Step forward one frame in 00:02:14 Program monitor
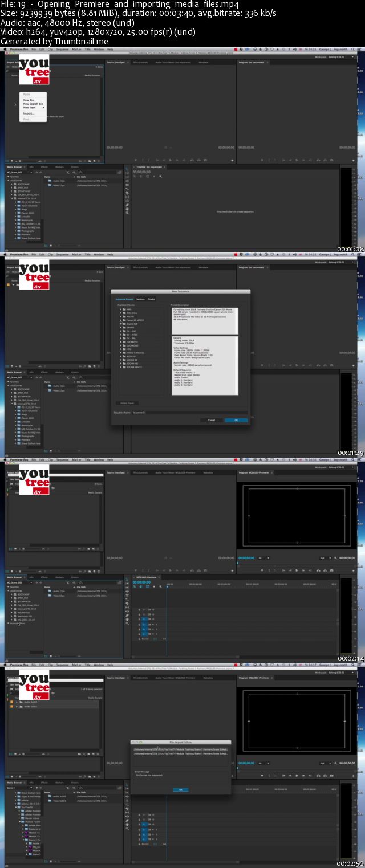This screenshot has height=868, width=365. click(303, 570)
